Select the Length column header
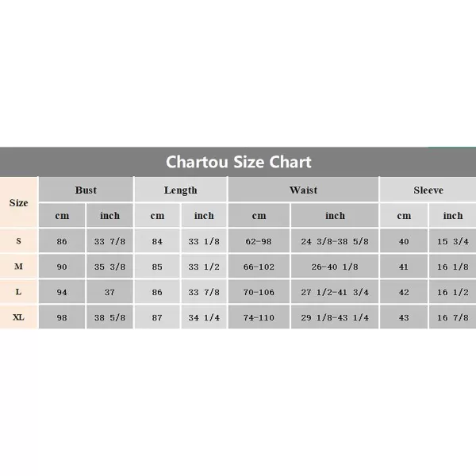 point(181,190)
